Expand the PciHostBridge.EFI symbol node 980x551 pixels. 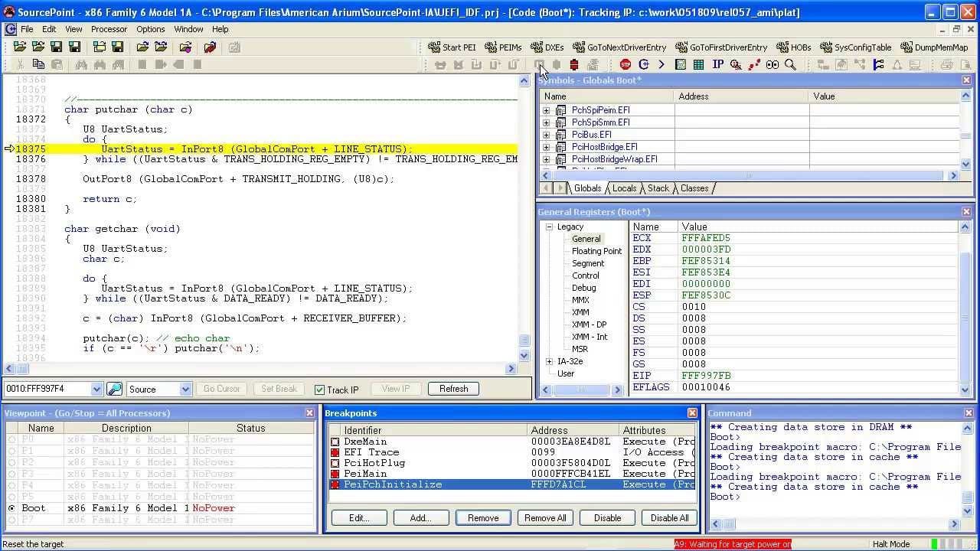coord(547,147)
